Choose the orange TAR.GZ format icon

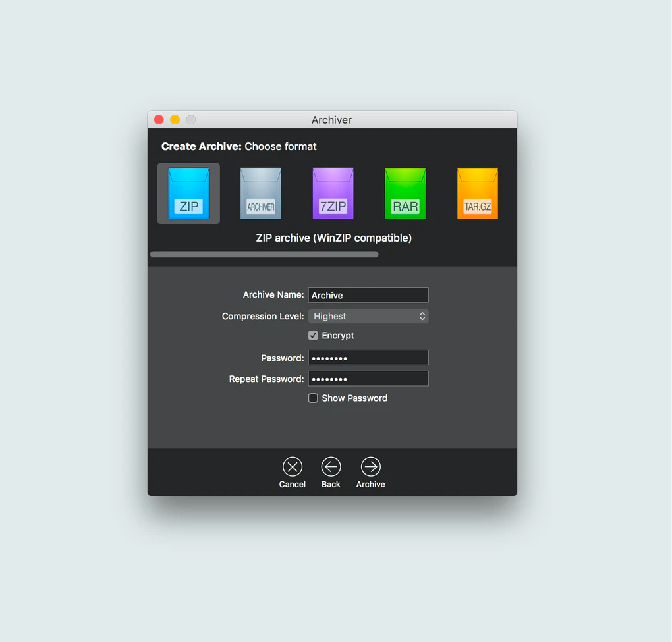pos(478,193)
